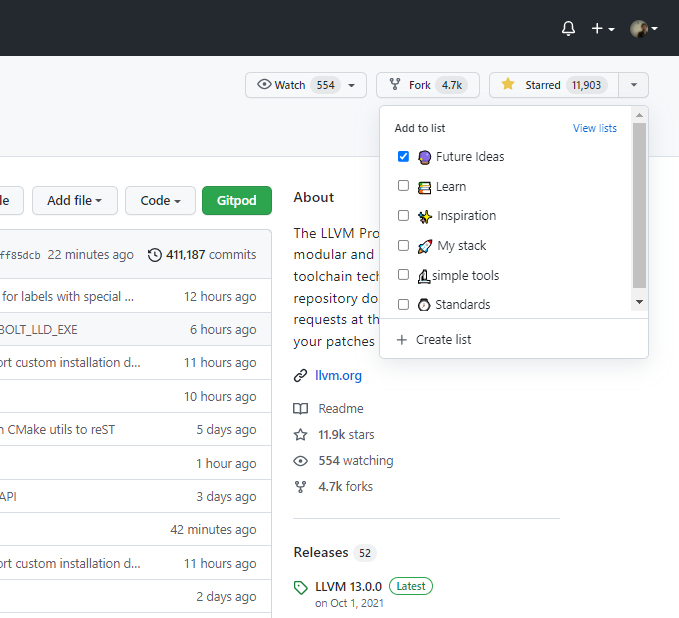The width and height of the screenshot is (679, 618).
Task: Click the Learn books emoji
Action: point(424,188)
